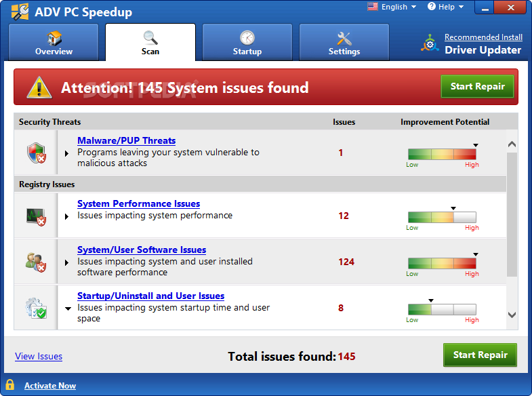The width and height of the screenshot is (532, 396).
Task: Click the Malware improvement potential gauge
Action: (442, 154)
